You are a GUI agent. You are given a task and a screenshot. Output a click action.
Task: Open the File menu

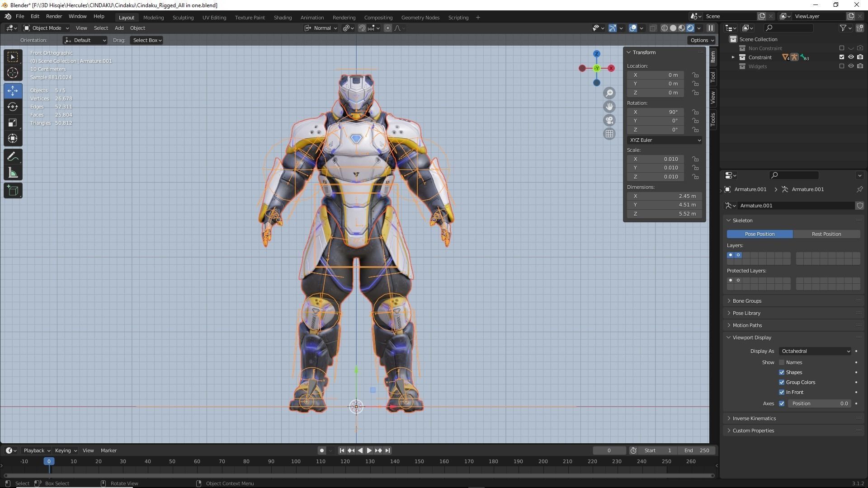[x=20, y=16]
